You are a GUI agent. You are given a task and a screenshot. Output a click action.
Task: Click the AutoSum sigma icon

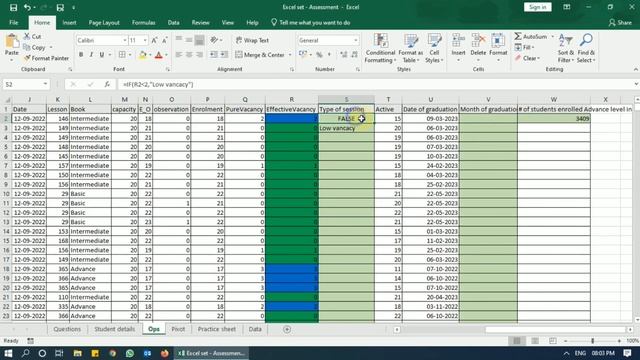click(x=518, y=36)
